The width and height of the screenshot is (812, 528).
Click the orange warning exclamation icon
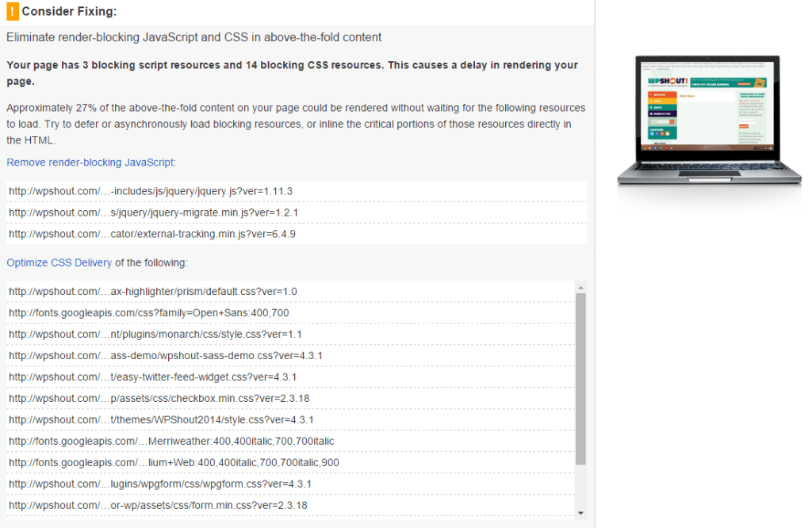point(12,12)
